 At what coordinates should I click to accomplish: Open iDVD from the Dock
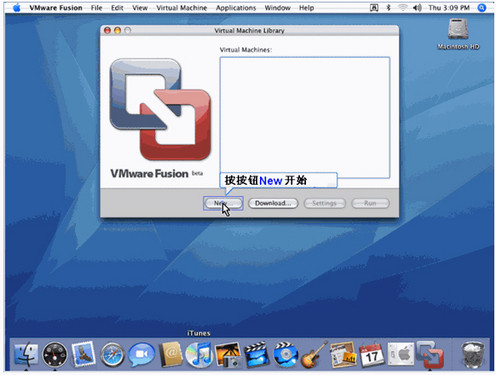(286, 355)
